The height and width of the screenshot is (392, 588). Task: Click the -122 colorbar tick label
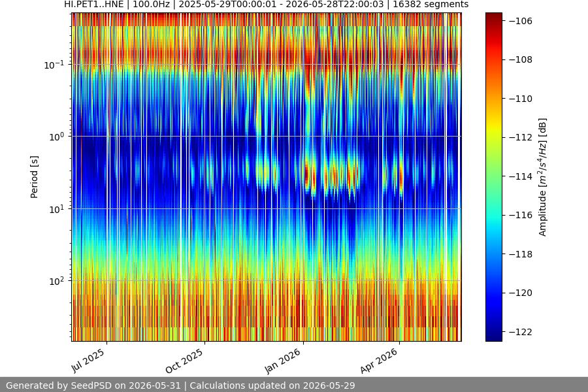[521, 332]
